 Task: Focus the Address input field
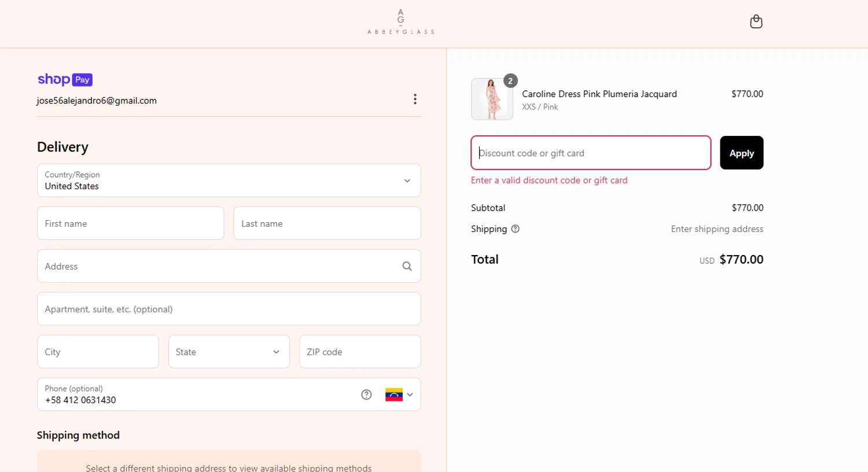tap(229, 266)
